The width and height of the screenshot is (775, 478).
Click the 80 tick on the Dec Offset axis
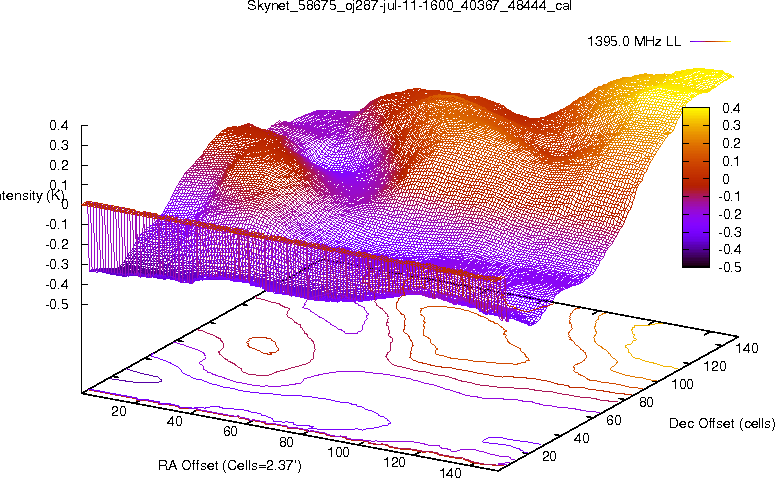646,402
